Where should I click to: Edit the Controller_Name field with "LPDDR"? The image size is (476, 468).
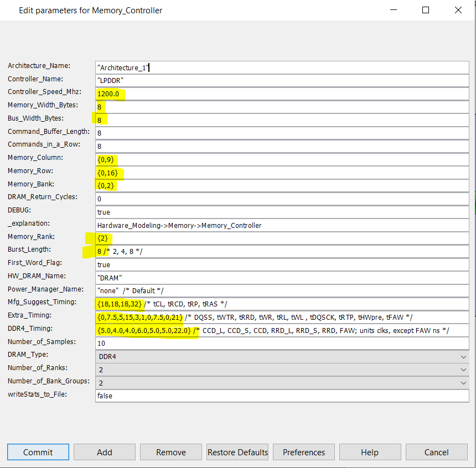(x=282, y=80)
